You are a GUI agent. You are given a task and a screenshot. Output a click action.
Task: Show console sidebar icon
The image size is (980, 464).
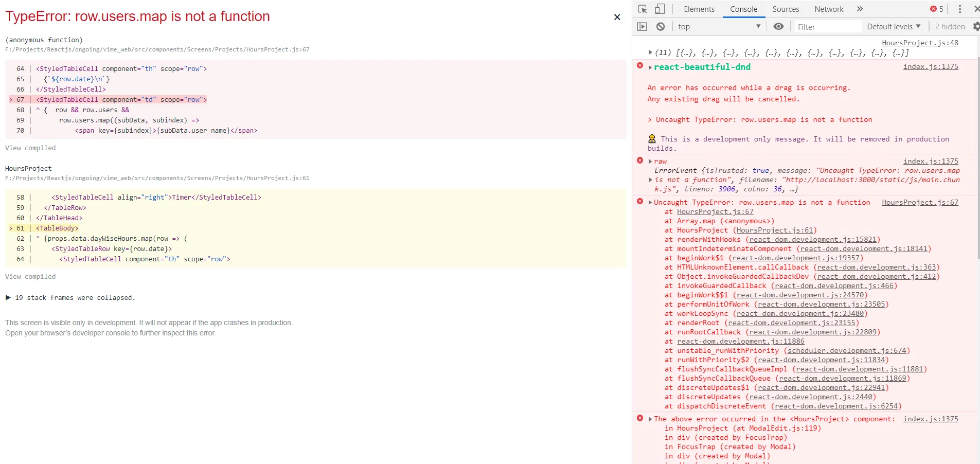[x=642, y=27]
